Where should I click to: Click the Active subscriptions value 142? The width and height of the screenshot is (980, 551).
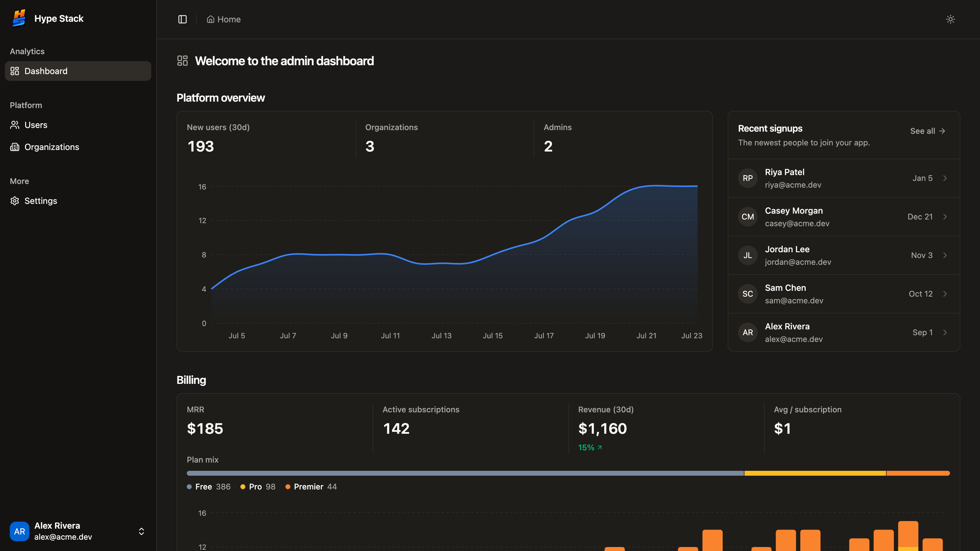tap(396, 429)
